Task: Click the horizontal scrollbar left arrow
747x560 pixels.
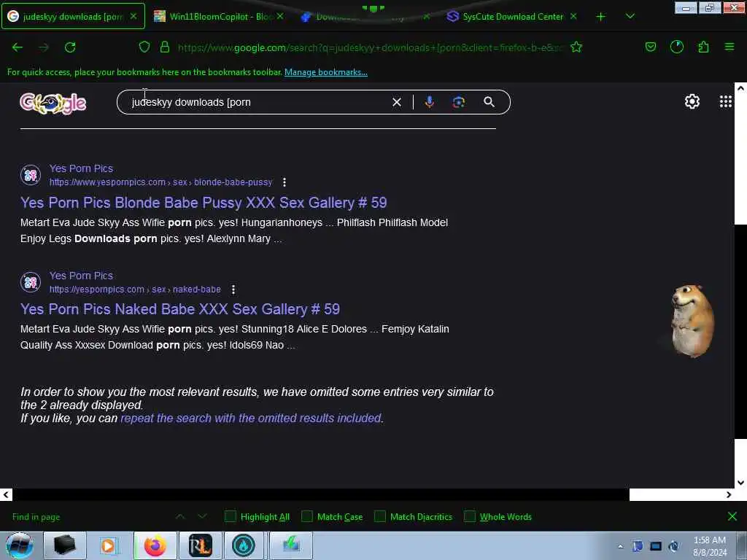Action: (6, 495)
